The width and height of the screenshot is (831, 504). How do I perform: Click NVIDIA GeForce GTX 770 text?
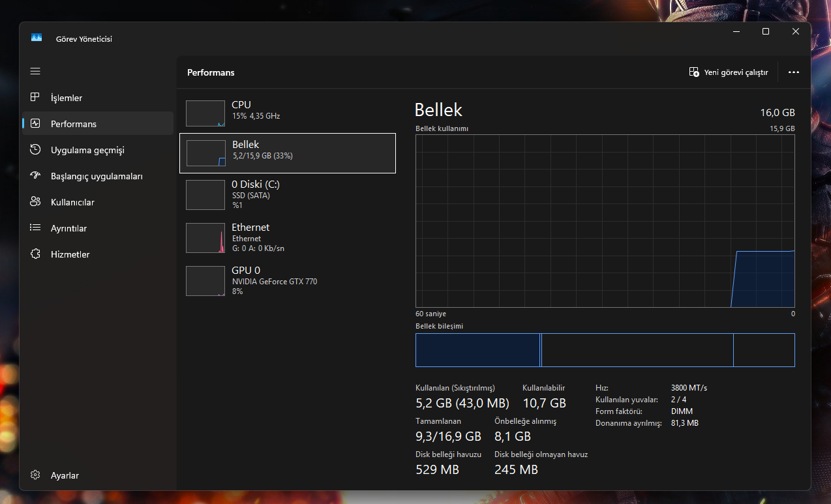275,282
